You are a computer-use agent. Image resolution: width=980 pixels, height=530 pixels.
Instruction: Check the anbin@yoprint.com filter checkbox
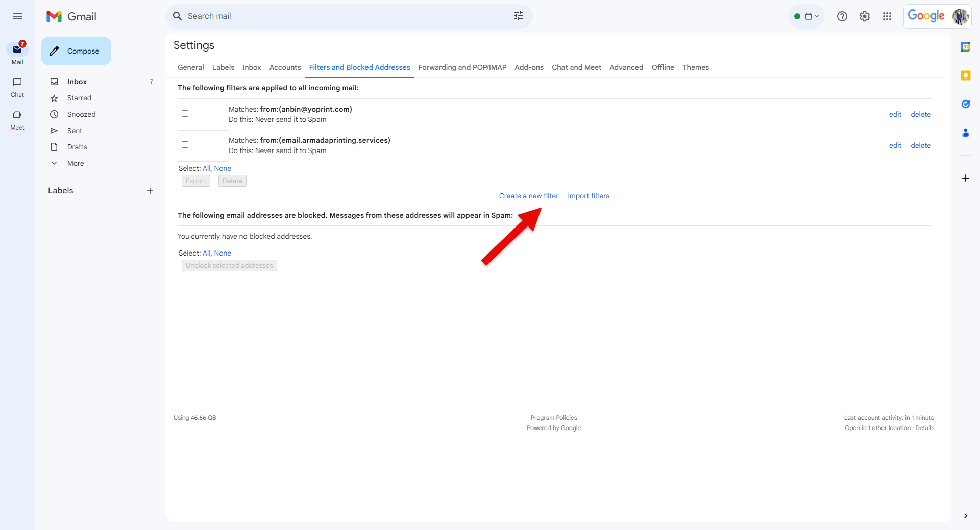coord(185,113)
